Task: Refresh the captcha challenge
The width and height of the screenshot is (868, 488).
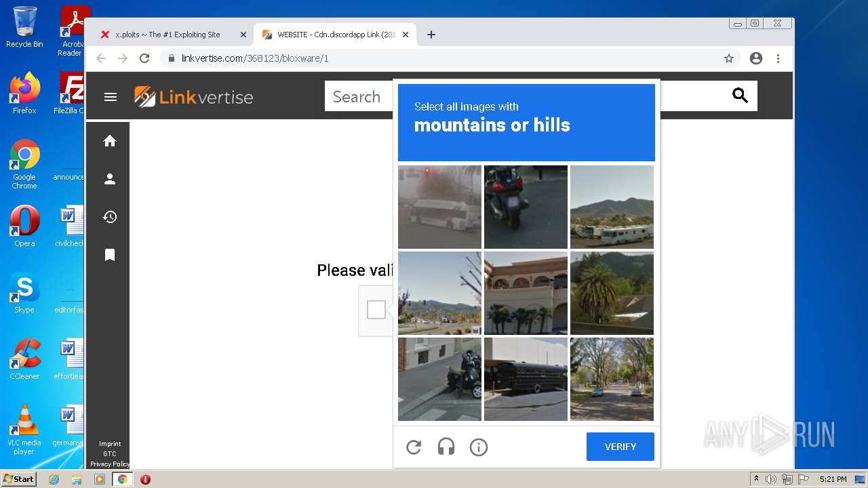Action: pos(414,447)
